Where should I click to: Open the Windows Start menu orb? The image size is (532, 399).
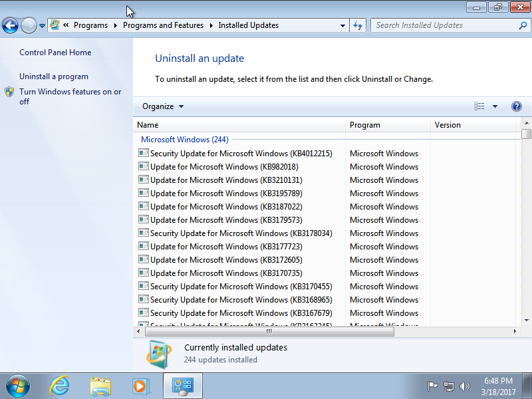18,386
